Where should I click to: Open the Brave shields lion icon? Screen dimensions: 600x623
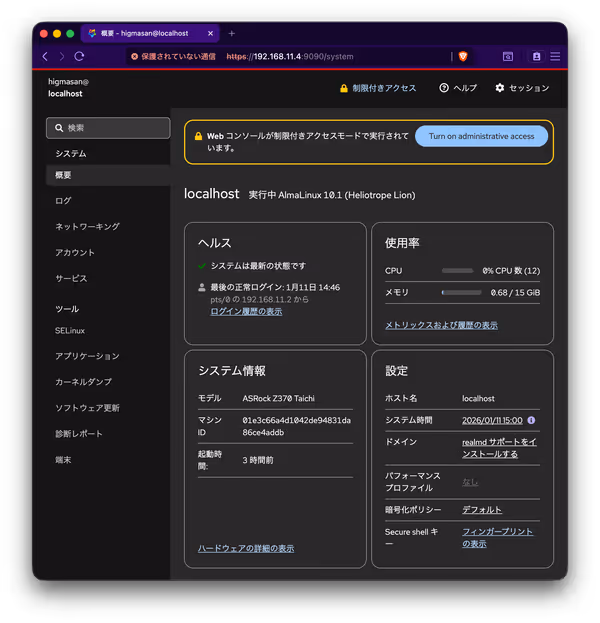463,56
